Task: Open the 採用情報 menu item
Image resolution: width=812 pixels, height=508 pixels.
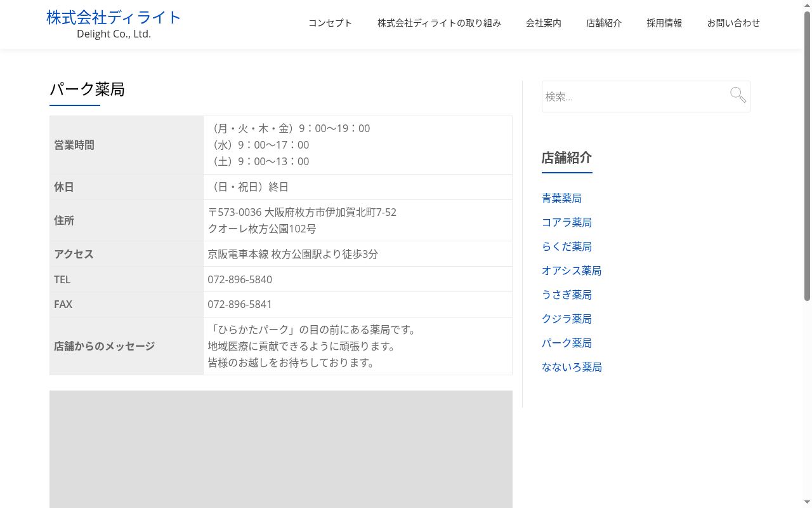Action: coord(664,23)
